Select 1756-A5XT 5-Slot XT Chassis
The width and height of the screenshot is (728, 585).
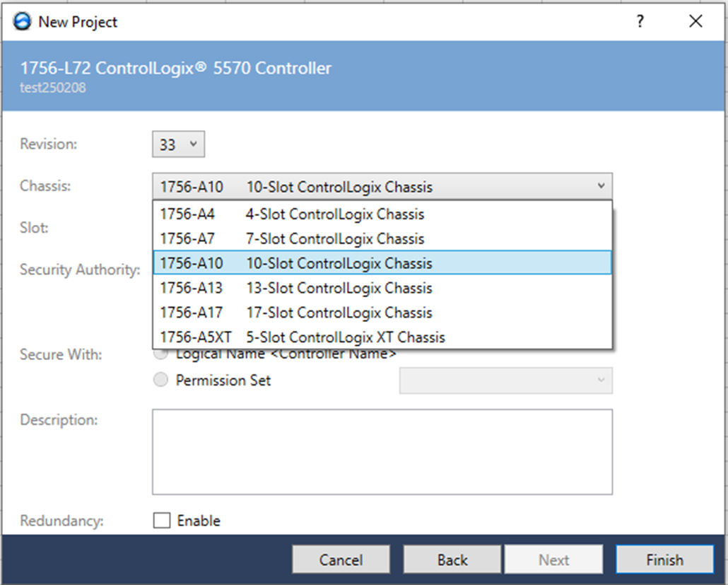pyautogui.click(x=382, y=337)
